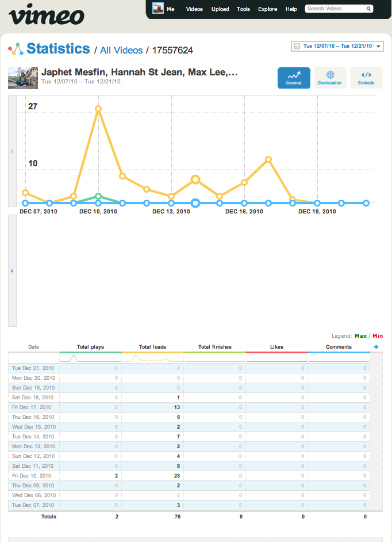
Task: Open the Me profile avatar icon
Action: [158, 8]
